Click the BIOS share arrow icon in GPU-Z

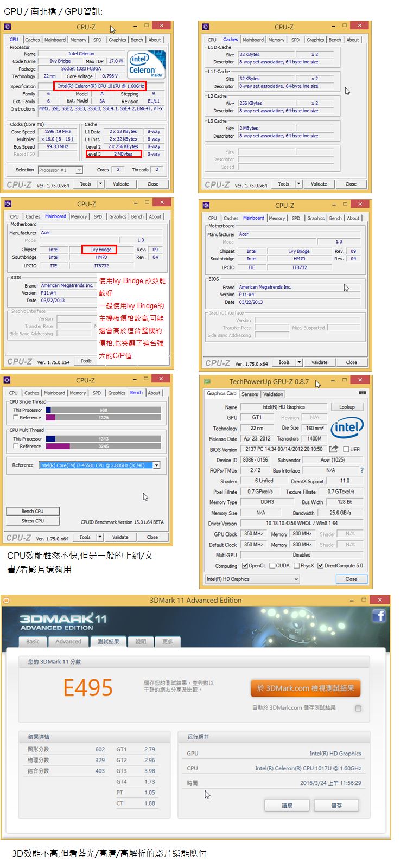pyautogui.click(x=333, y=449)
